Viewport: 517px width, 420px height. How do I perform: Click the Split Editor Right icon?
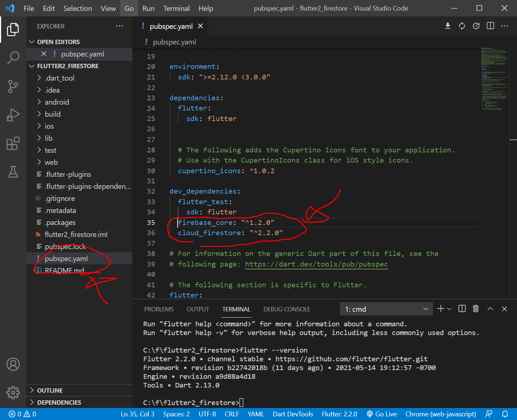tap(490, 26)
